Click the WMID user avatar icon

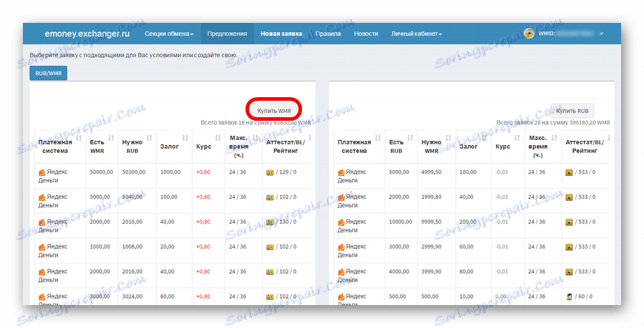[x=529, y=34]
